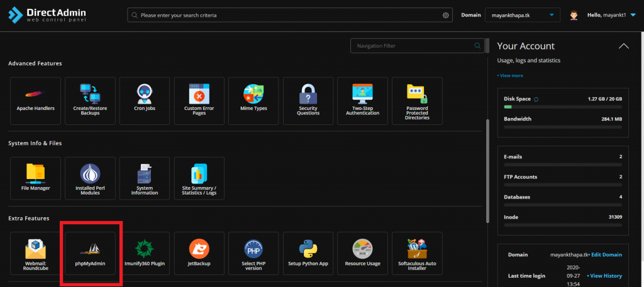This screenshot has width=644, height=287.
Task: Click the Usage, logs and statistics text
Action: pos(528,61)
